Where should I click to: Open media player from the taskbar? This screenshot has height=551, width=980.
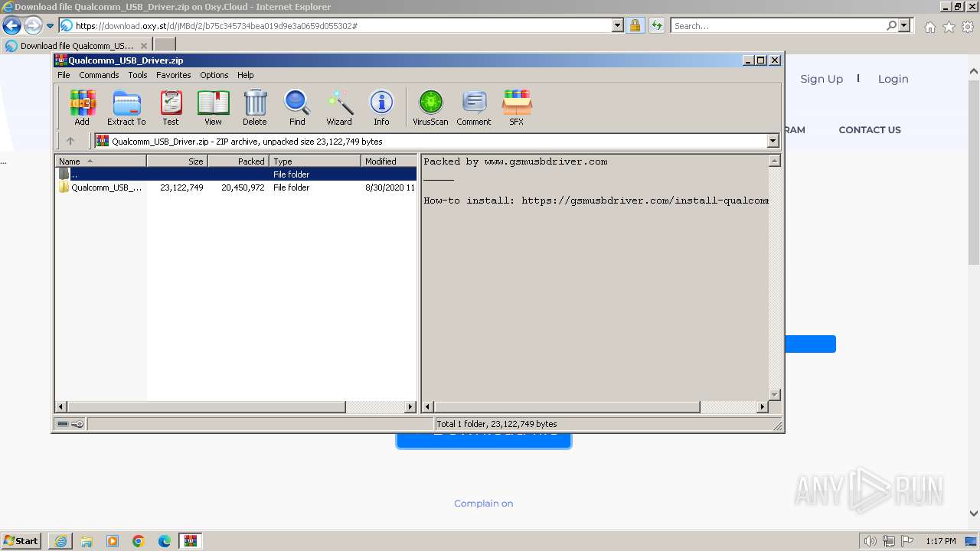113,541
